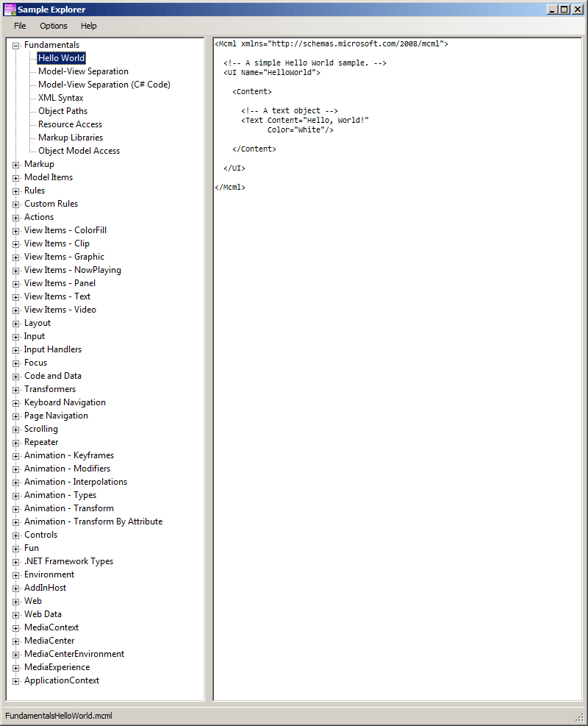Select Animation - Modifiers label
The height and width of the screenshot is (726, 588).
pos(67,469)
